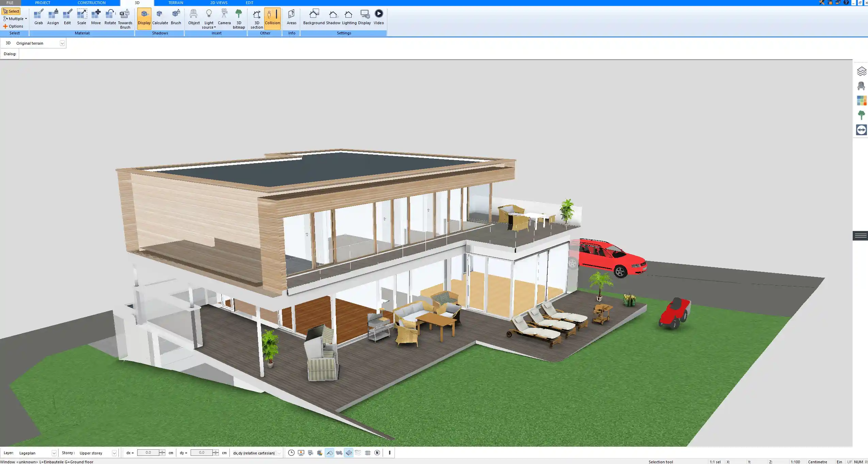Open the plants tree catalog
Viewport: 868px width, 464px height.
pyautogui.click(x=862, y=115)
